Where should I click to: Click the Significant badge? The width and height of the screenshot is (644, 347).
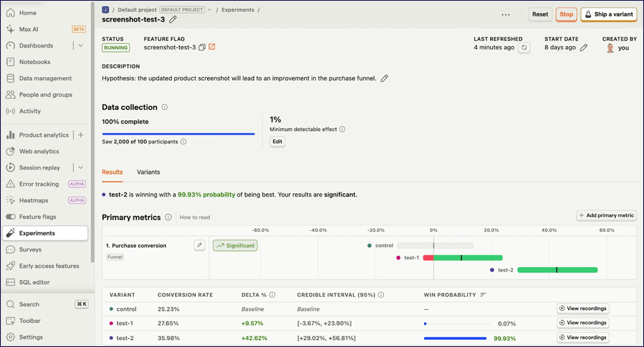coord(235,246)
